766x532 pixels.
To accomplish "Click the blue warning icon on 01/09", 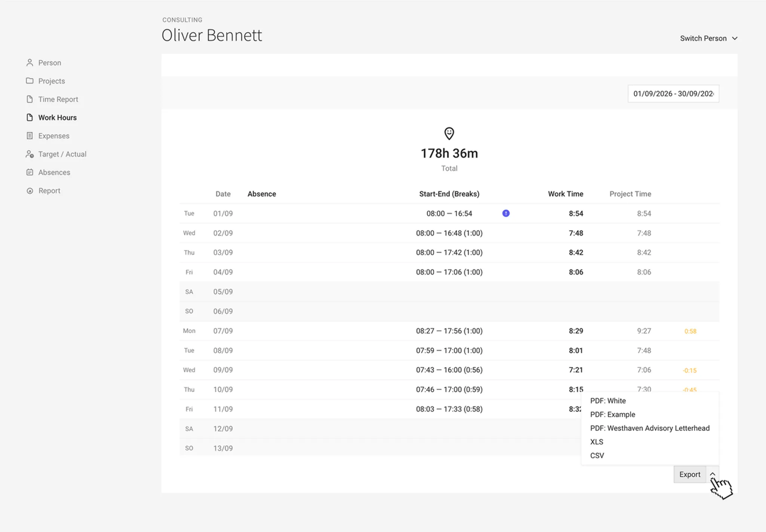I will [506, 213].
